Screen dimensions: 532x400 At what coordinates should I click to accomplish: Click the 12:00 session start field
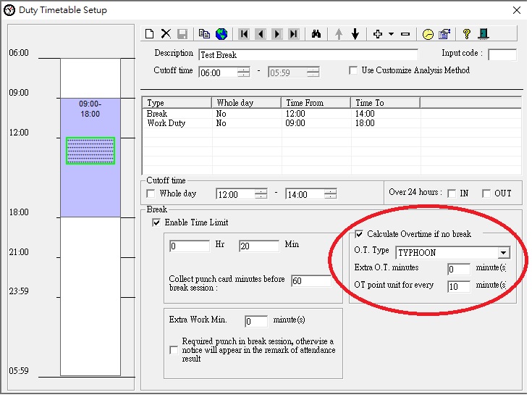pyautogui.click(x=235, y=194)
